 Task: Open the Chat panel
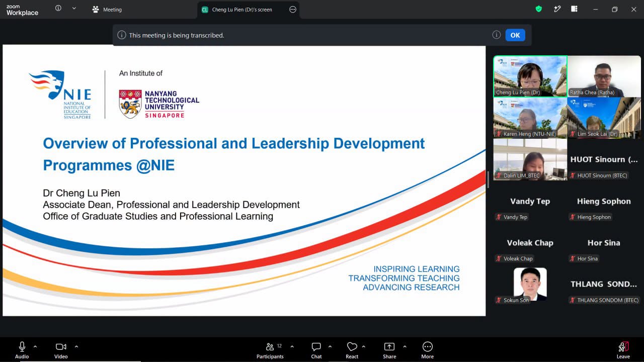[x=316, y=350]
